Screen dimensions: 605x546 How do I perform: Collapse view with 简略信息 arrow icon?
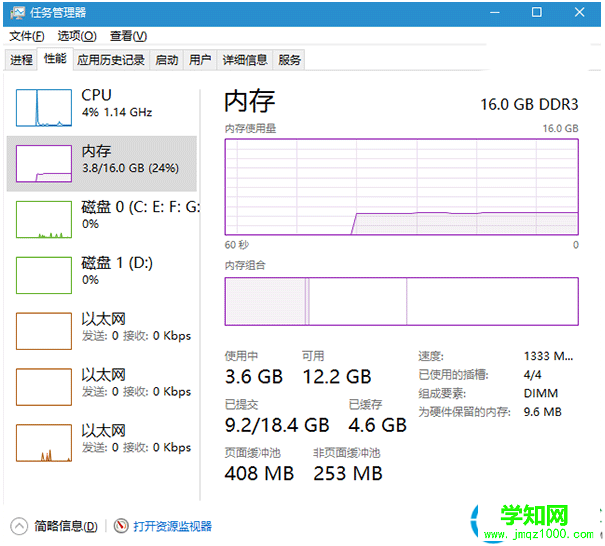click(19, 526)
